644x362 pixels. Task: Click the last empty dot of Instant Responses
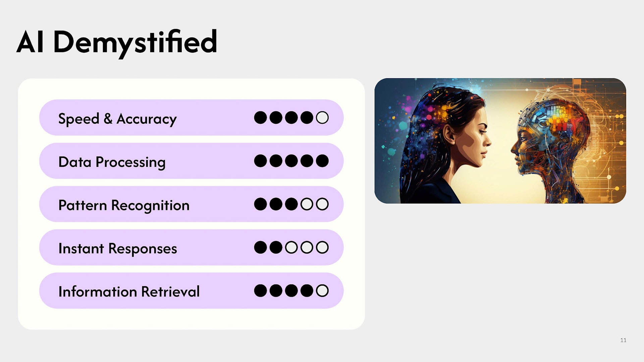pos(322,247)
